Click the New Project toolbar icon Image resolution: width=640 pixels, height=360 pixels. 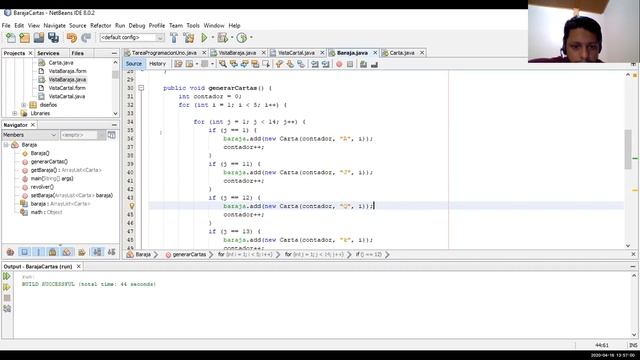pyautogui.click(x=24, y=38)
